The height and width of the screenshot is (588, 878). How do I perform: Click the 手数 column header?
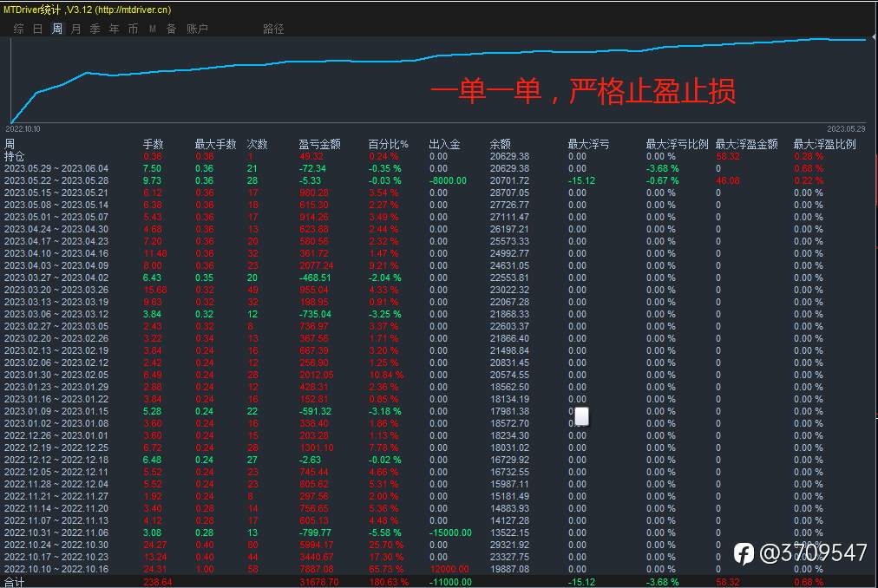pos(153,144)
